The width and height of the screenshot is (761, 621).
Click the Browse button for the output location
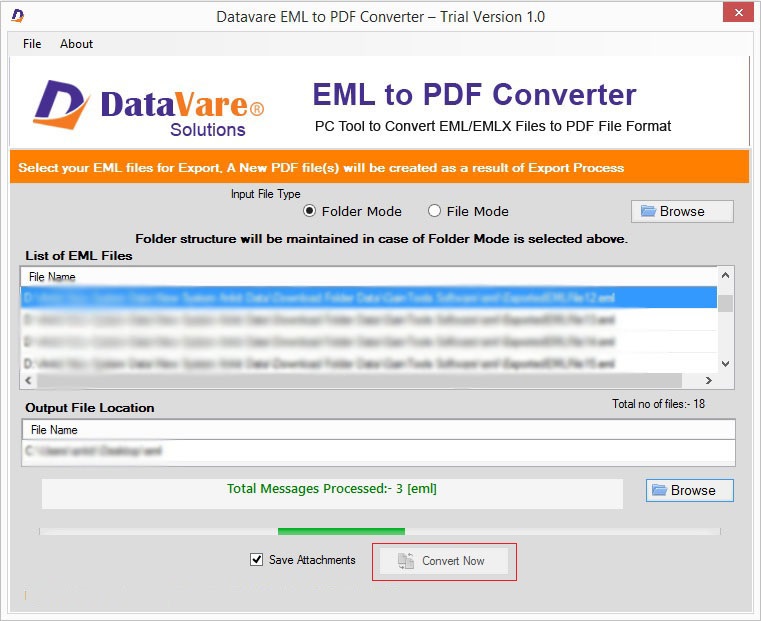point(689,490)
